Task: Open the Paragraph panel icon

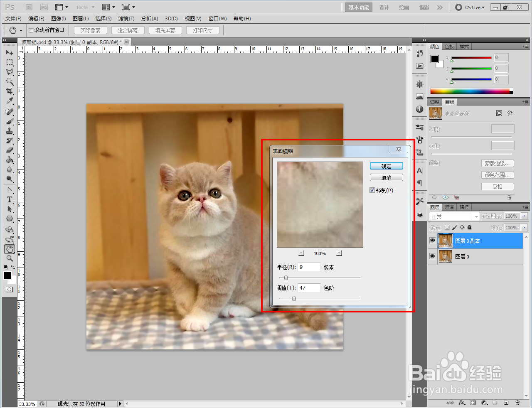Action: click(420, 183)
